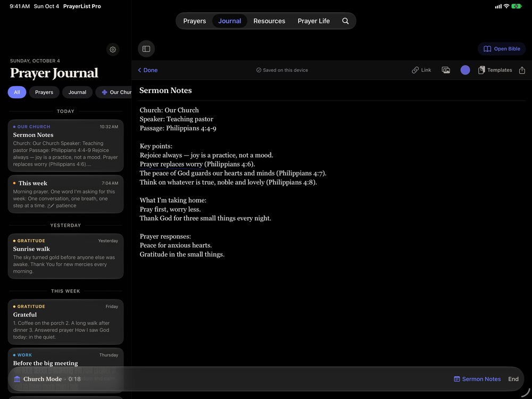
Task: Click the line 'Passage: Philippians 4:4-9'
Action: click(x=178, y=128)
